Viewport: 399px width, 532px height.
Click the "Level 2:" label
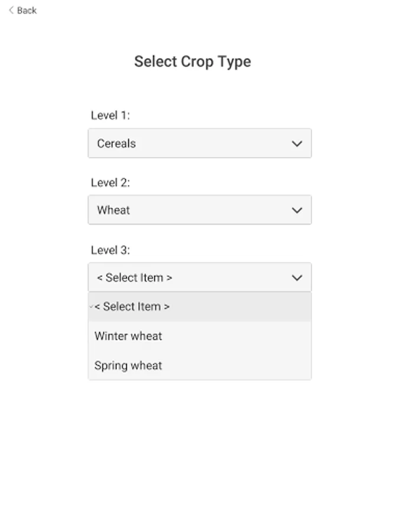[110, 183]
